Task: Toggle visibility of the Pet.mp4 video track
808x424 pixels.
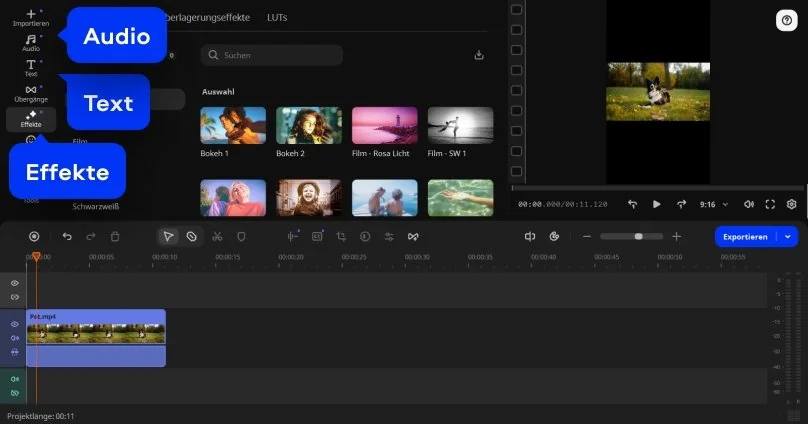Action: coord(15,325)
